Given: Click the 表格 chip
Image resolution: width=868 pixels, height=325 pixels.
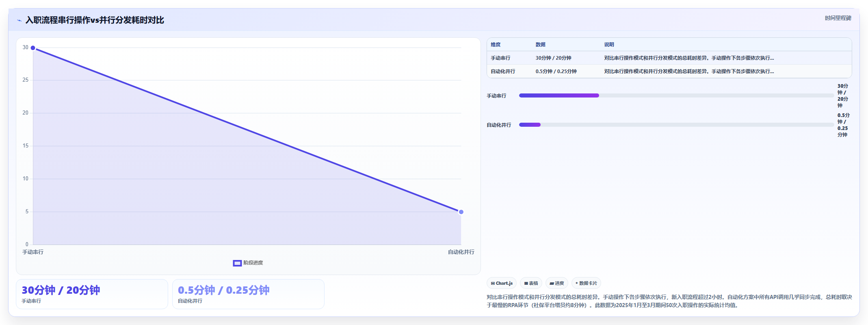Looking at the screenshot, I should coord(531,283).
